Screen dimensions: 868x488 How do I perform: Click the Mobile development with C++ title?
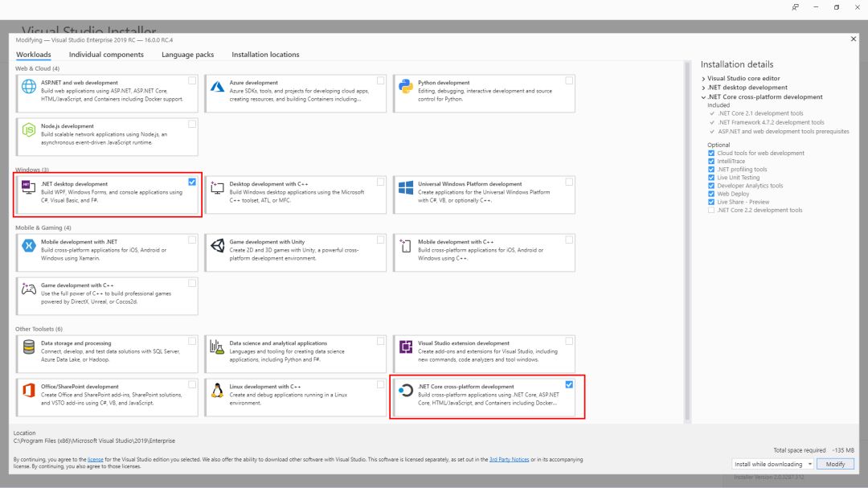(x=456, y=241)
